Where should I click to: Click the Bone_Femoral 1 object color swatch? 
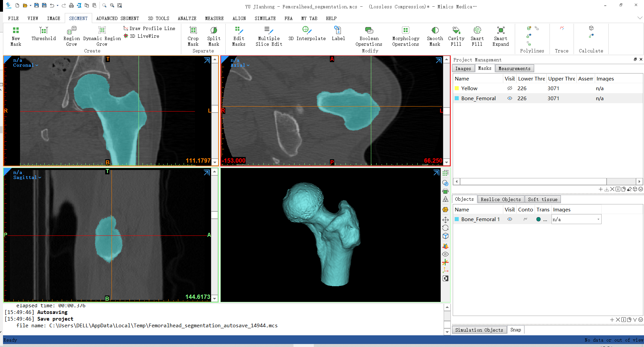point(457,219)
